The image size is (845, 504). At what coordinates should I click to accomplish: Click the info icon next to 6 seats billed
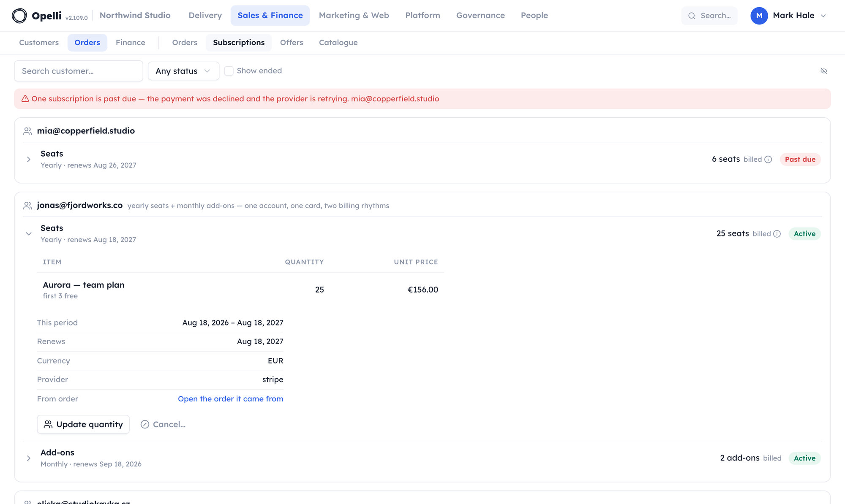[x=768, y=159]
